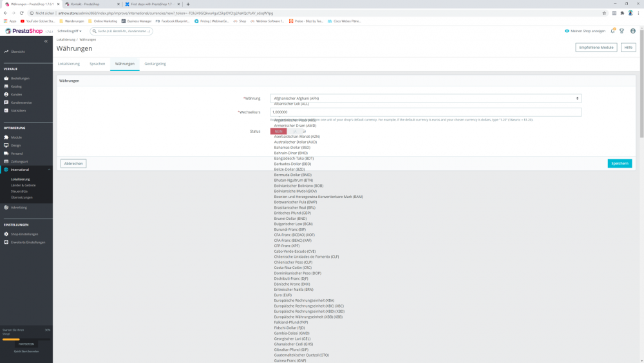Set Status toggle to NEIN
The image size is (644, 363).
coord(278,131)
